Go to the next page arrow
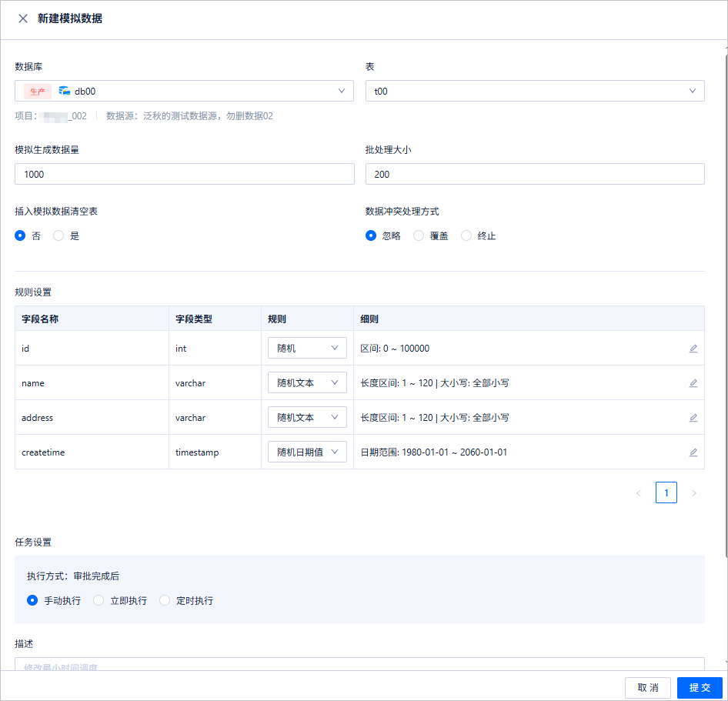Image resolution: width=728 pixels, height=701 pixels. pos(693,493)
